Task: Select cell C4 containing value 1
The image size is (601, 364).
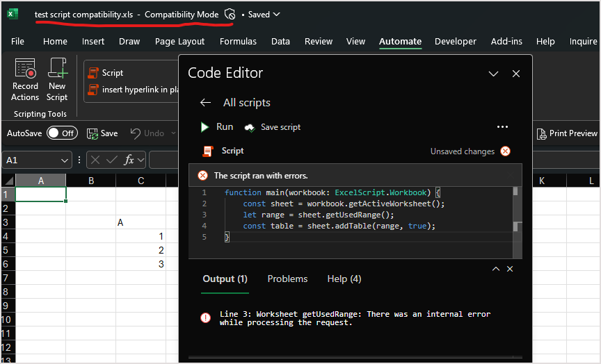Action: [x=141, y=236]
